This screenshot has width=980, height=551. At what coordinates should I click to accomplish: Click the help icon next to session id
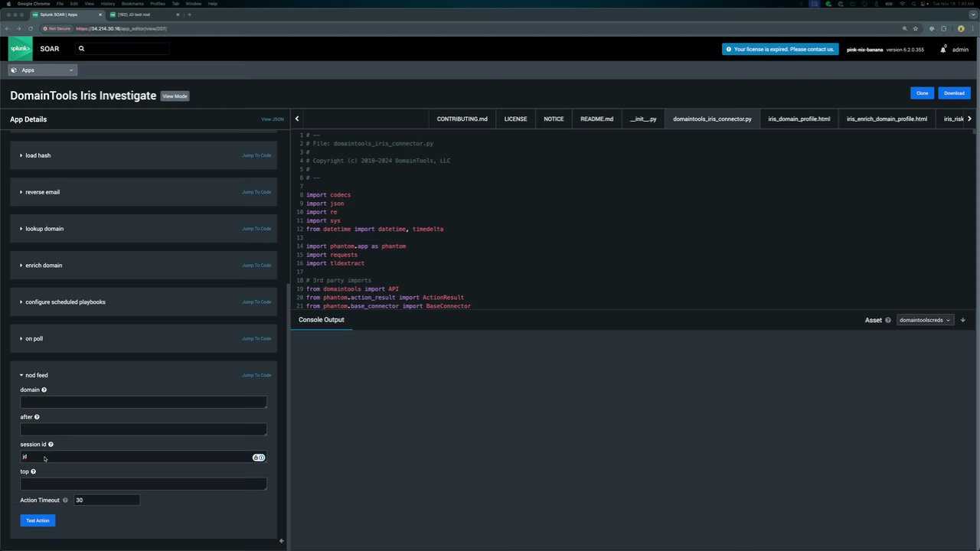(51, 444)
